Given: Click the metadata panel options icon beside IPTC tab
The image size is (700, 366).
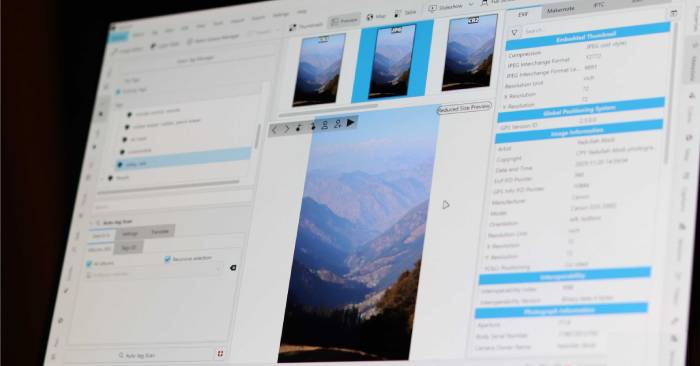Looking at the screenshot, I should (674, 14).
